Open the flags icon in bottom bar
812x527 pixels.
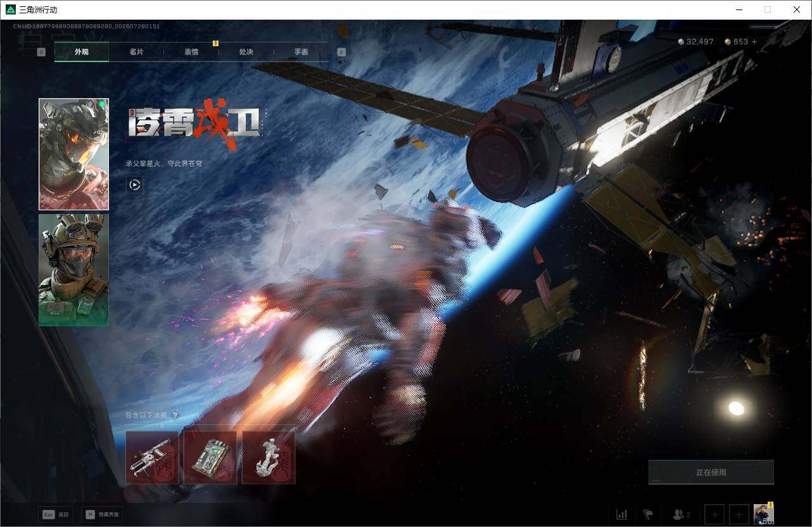coord(648,514)
